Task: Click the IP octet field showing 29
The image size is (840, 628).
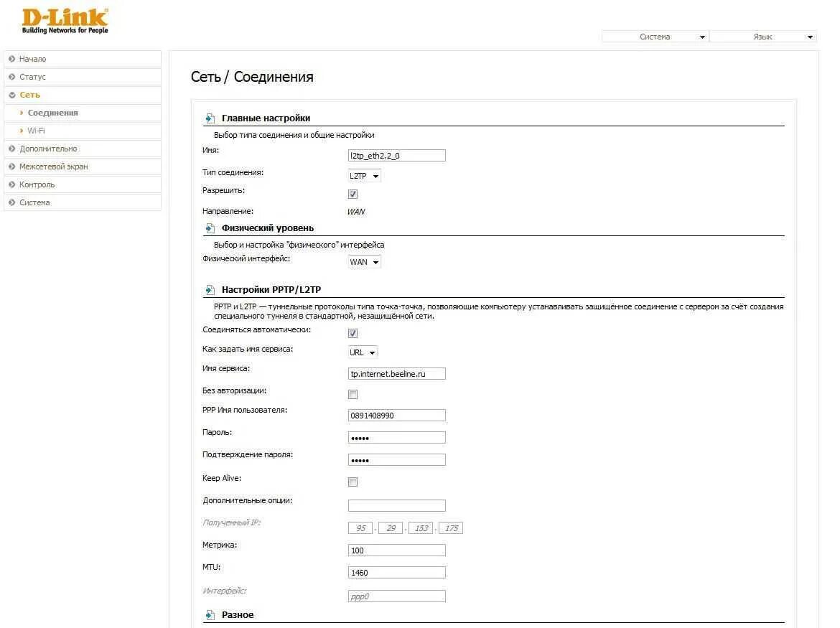Action: [390, 528]
